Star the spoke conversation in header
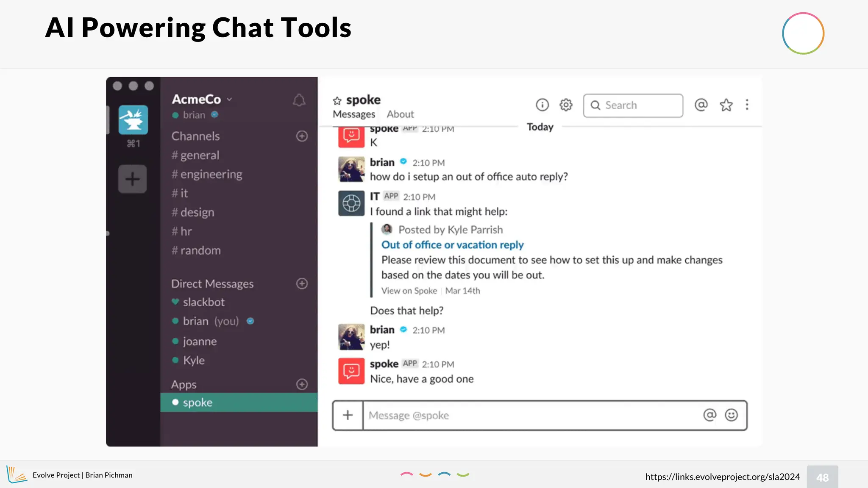The height and width of the screenshot is (488, 868). pos(337,101)
